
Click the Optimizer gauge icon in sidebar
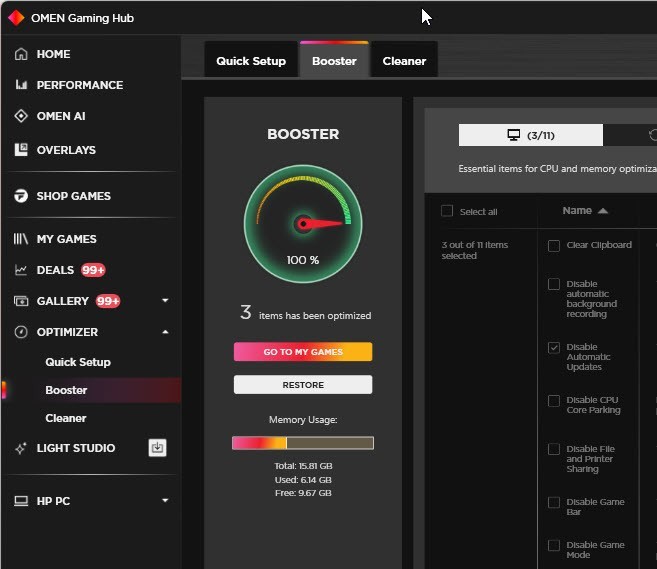(21, 332)
